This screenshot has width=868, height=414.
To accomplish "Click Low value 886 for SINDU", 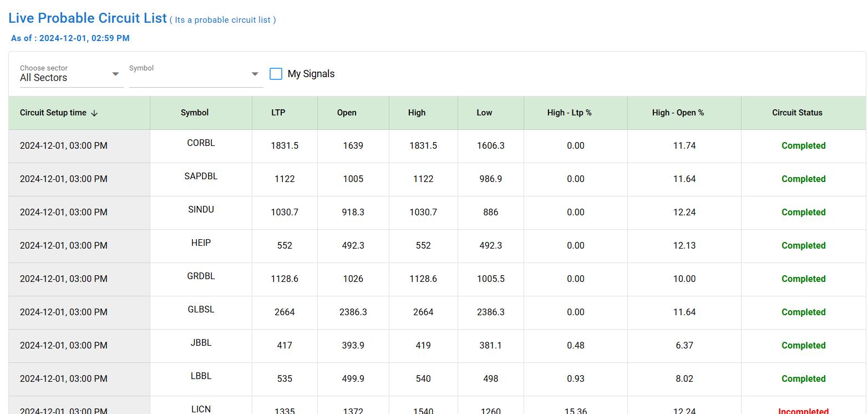I will [x=490, y=212].
